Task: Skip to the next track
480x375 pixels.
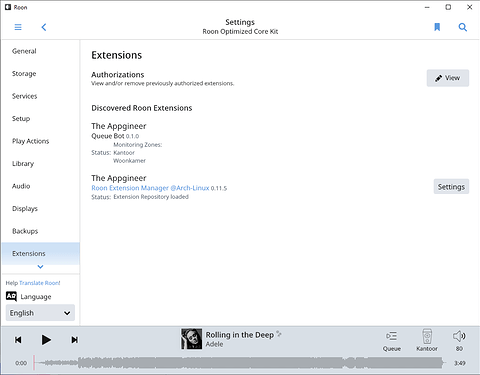Action: (x=75, y=340)
